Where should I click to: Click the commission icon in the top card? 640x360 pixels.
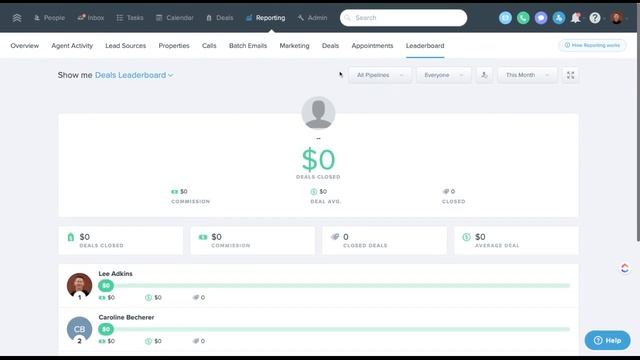175,191
